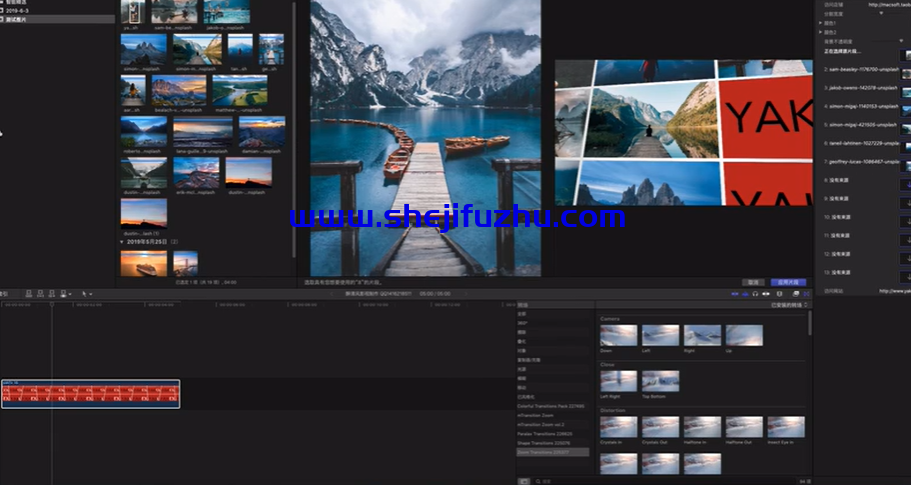
Task: Collapse the 2019 May 25 date group
Action: tap(122, 242)
